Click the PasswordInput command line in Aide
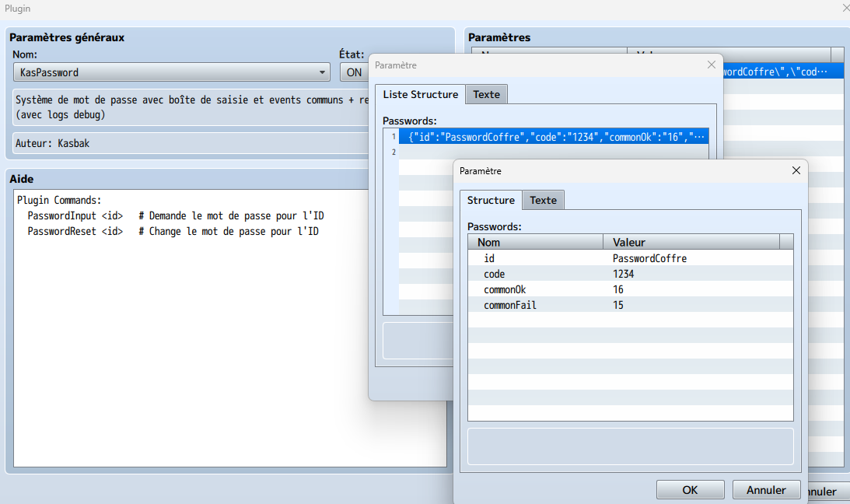The image size is (850, 504). pos(176,215)
